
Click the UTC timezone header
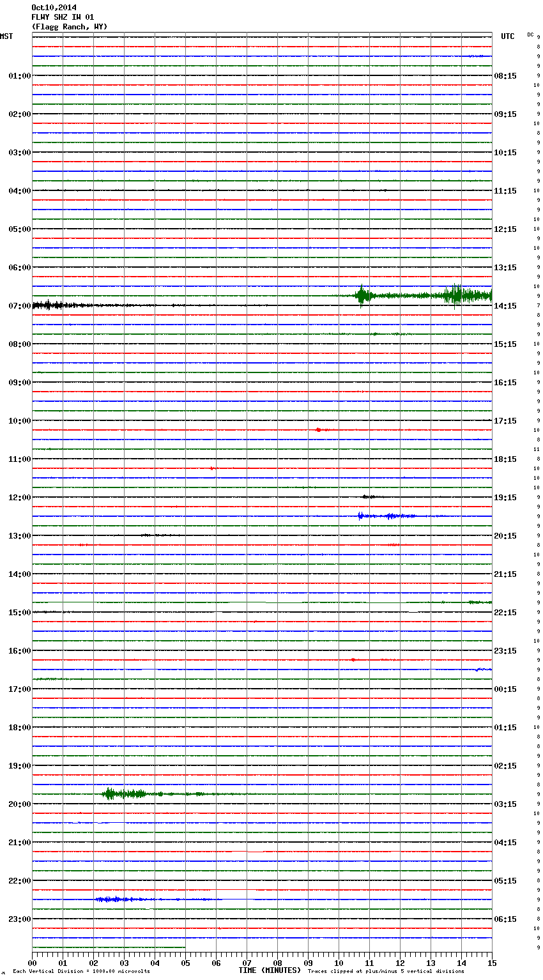coord(508,36)
